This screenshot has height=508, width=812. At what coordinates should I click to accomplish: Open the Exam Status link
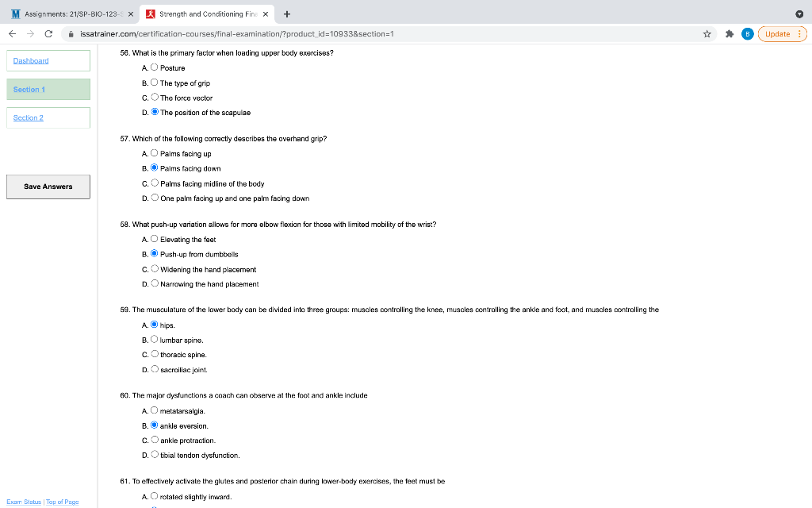click(x=24, y=502)
